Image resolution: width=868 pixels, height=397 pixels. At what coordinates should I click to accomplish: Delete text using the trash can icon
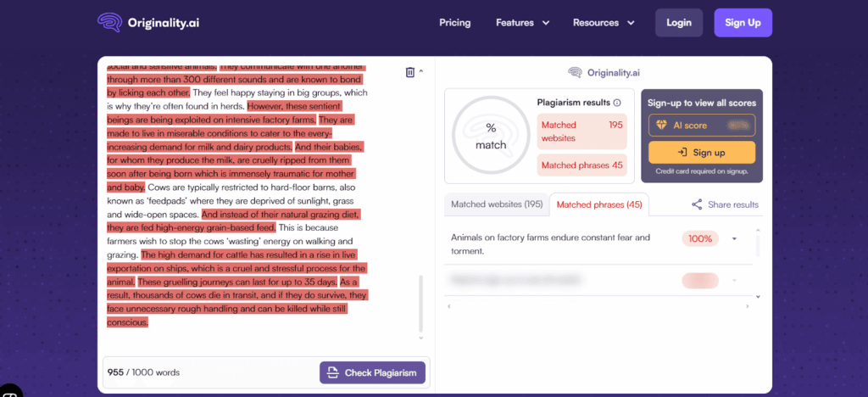point(410,73)
